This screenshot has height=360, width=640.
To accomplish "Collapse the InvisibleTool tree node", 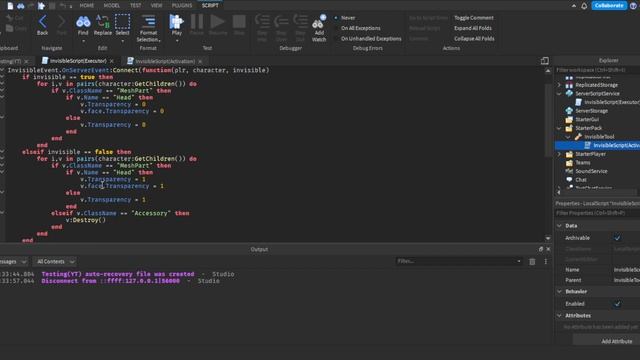I will click(x=568, y=137).
